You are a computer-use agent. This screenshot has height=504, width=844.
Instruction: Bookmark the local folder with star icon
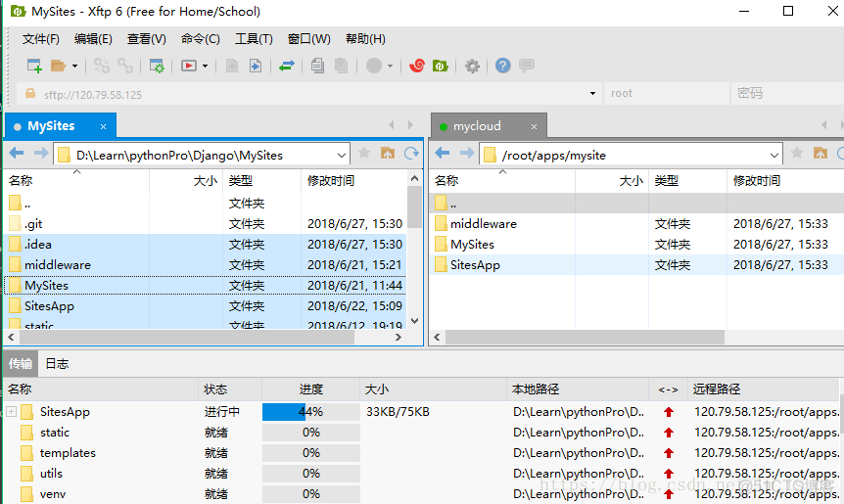pyautogui.click(x=364, y=154)
